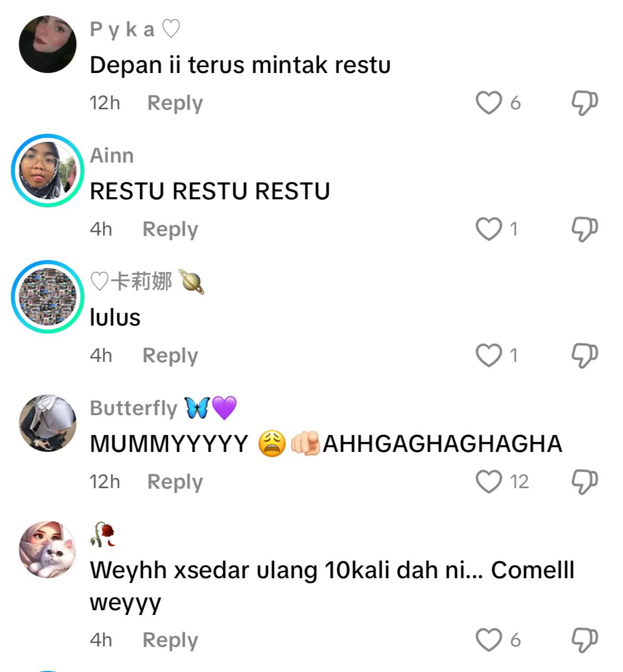Open the cat avatar user's profile
The width and height of the screenshot is (623, 672).
pyautogui.click(x=47, y=549)
